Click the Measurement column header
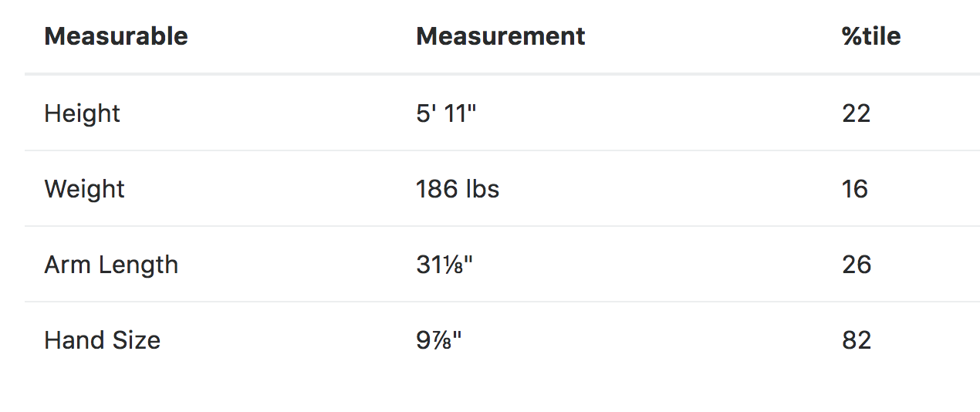This screenshot has height=412, width=980. tap(501, 36)
